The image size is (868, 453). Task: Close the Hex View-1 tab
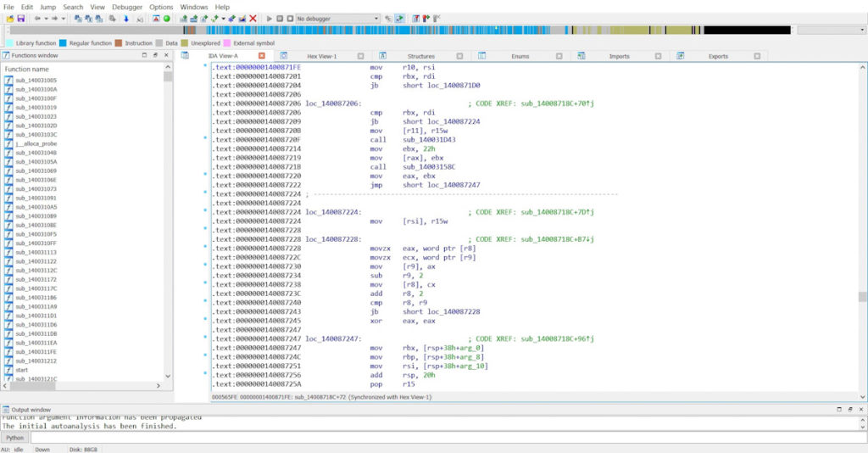[361, 56]
